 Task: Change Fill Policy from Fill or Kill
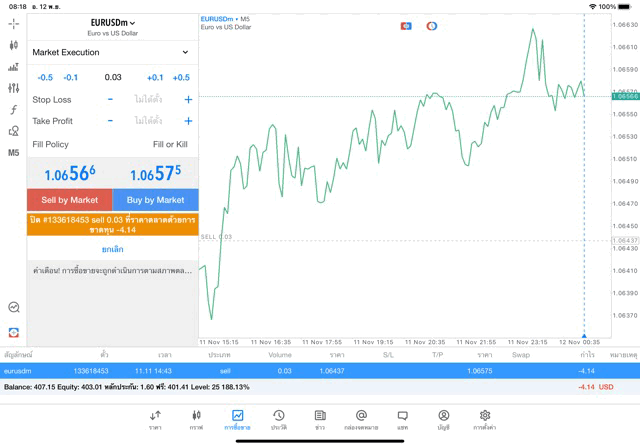pos(169,144)
